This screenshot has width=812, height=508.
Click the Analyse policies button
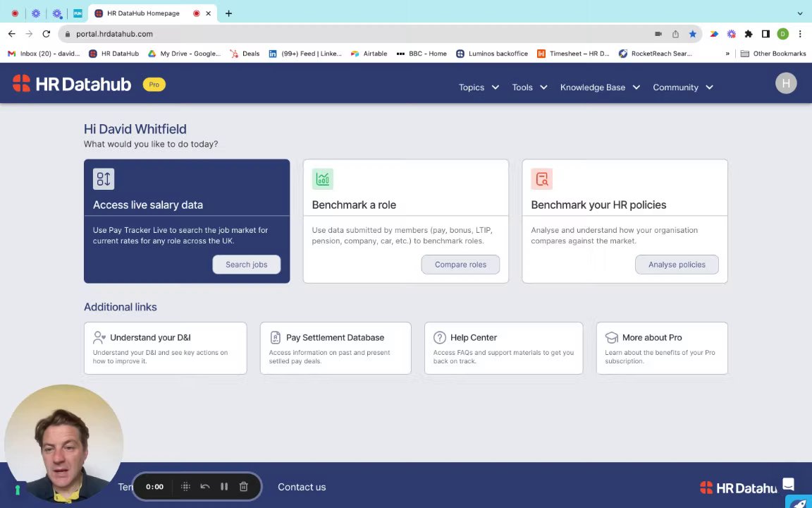click(x=677, y=265)
